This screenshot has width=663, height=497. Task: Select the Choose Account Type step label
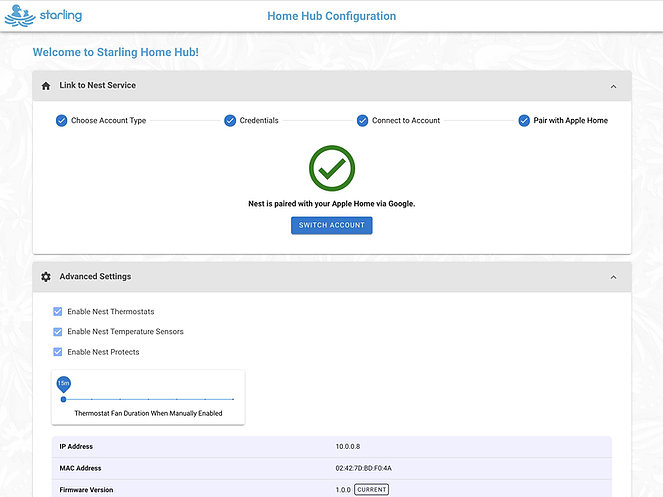coord(109,121)
